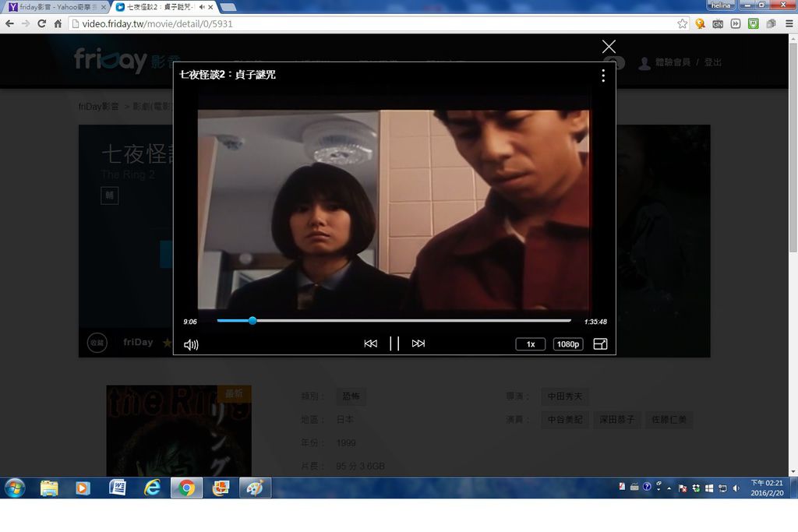Click the GN extension icon
Screen dimensions: 798x532
[718, 23]
